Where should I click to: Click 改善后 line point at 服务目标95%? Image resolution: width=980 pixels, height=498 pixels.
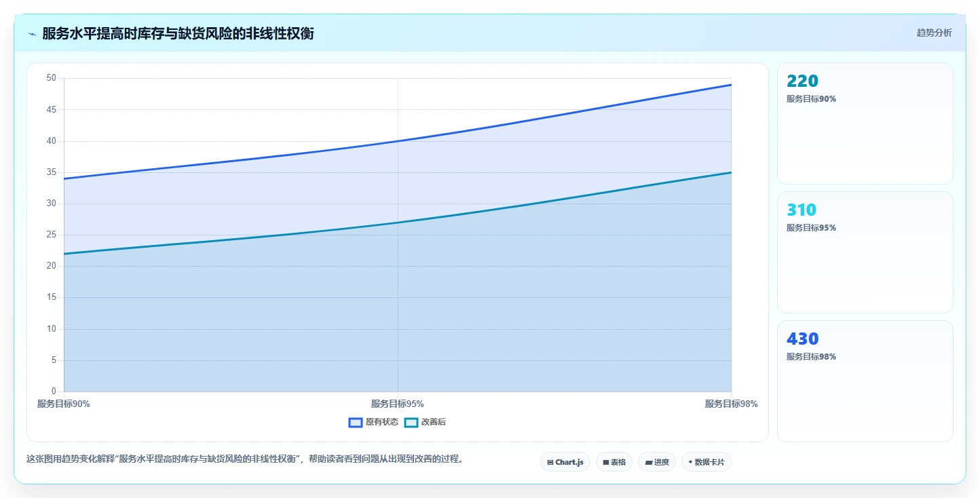pos(398,223)
